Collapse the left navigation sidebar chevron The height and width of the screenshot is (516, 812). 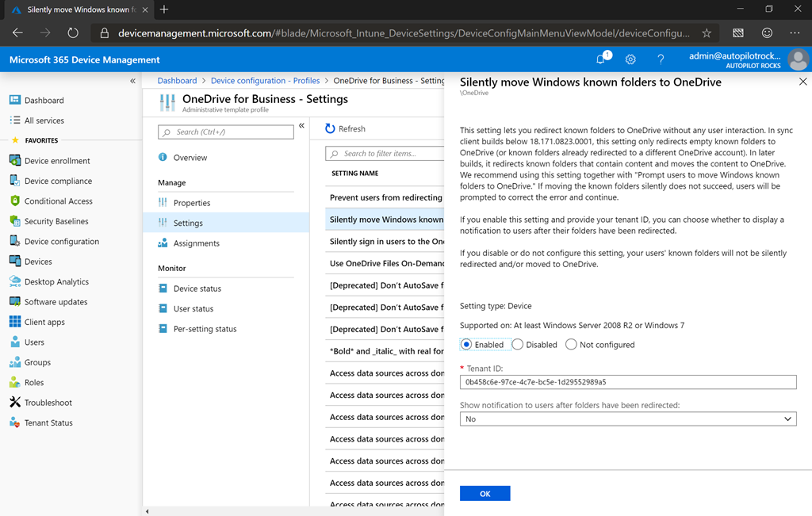pyautogui.click(x=132, y=81)
